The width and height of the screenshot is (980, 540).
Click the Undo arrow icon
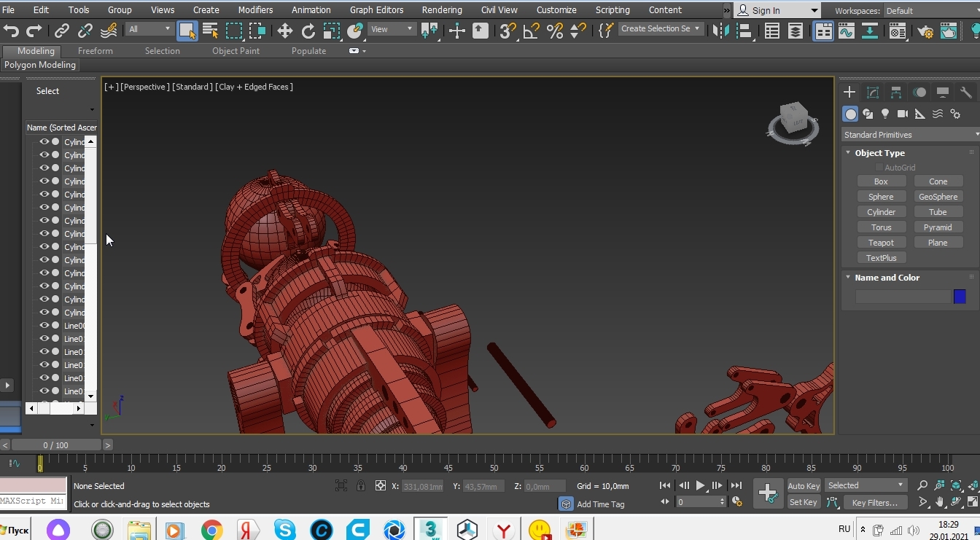tap(11, 31)
